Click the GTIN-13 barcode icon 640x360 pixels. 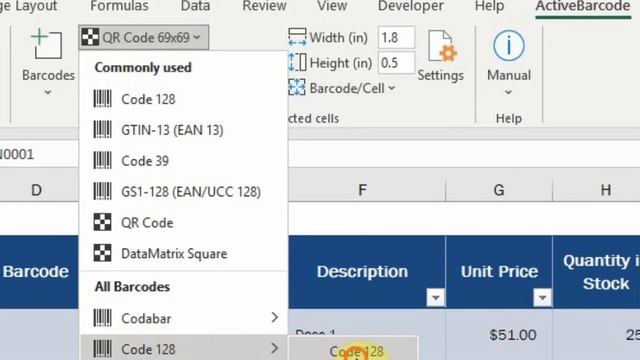pyautogui.click(x=102, y=129)
